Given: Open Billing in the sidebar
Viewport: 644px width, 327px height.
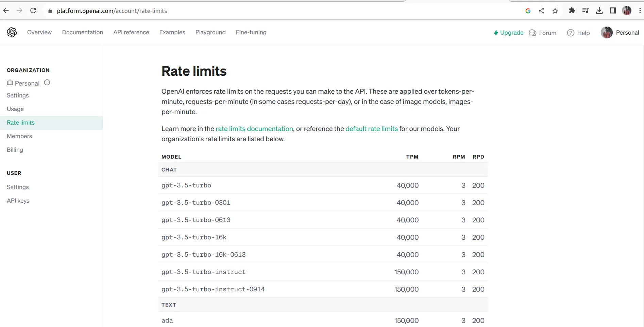Looking at the screenshot, I should (15, 150).
